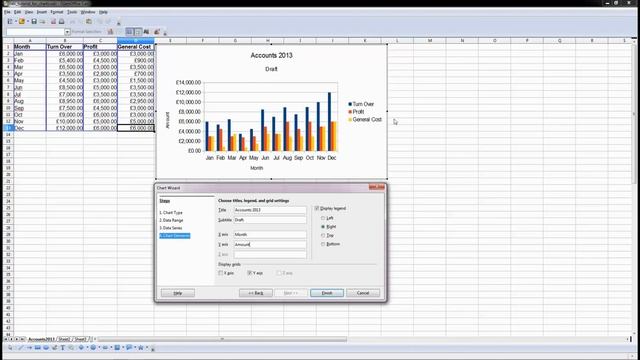Viewport: 640px width, 360px height.
Task: Expand the Symbol Shapes dropdown arrow
Action: tap(99, 348)
